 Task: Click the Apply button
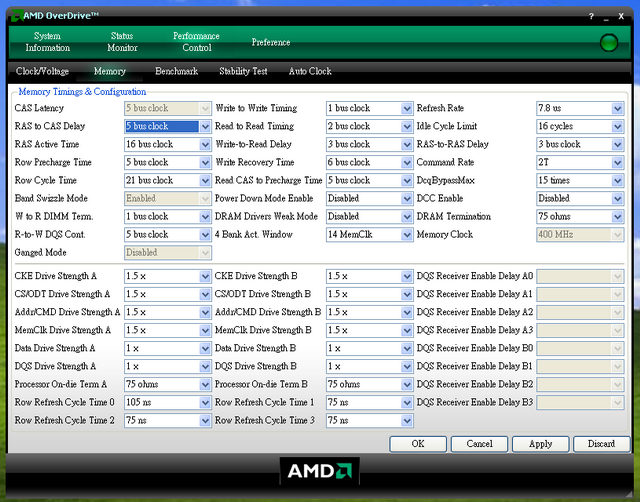540,444
